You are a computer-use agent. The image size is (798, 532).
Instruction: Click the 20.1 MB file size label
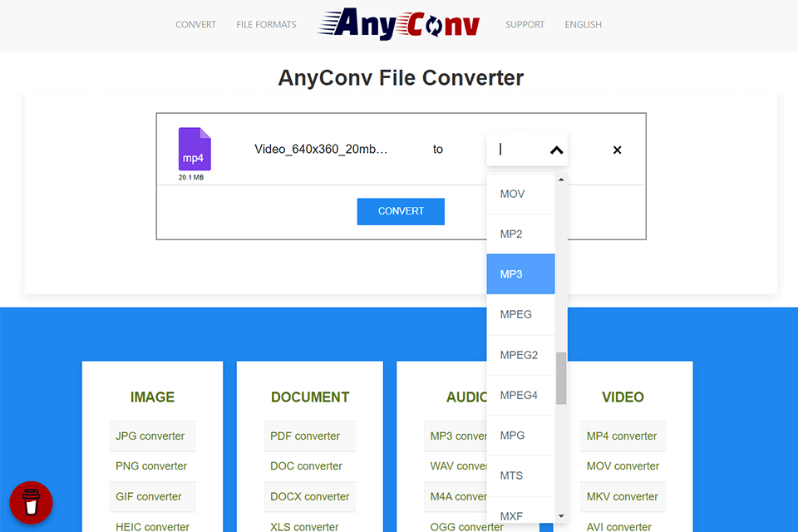coord(191,177)
